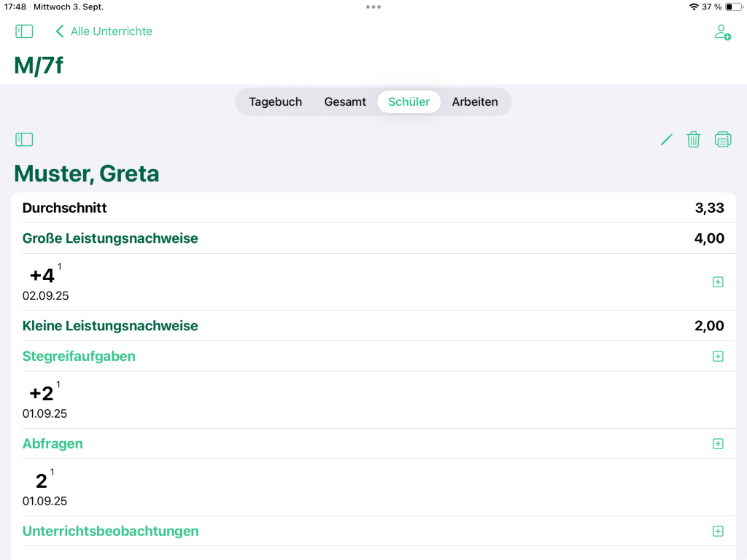Open the +2 Stegreifaufgaben grade entry
Image resolution: width=747 pixels, height=560 pixels.
42,394
